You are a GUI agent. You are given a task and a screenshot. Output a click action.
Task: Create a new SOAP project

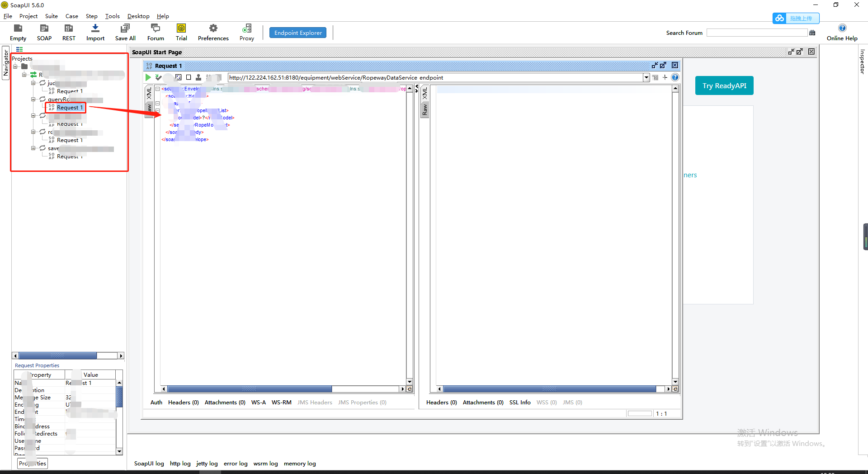click(x=44, y=32)
